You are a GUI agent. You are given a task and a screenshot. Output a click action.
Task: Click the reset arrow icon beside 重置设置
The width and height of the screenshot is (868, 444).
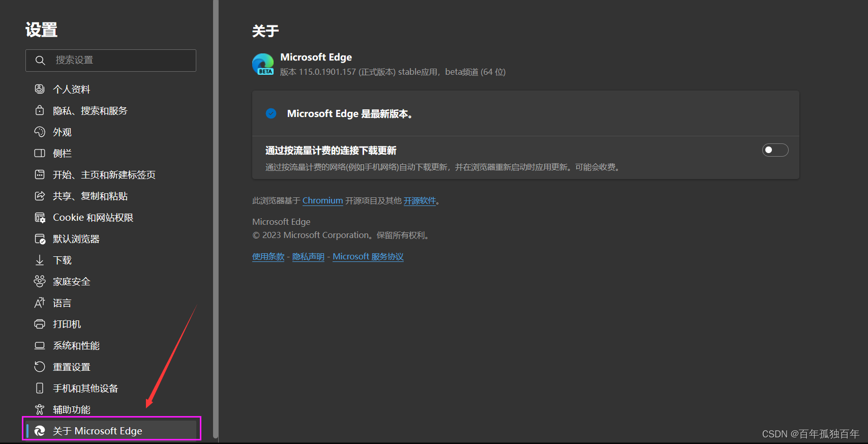(x=40, y=367)
